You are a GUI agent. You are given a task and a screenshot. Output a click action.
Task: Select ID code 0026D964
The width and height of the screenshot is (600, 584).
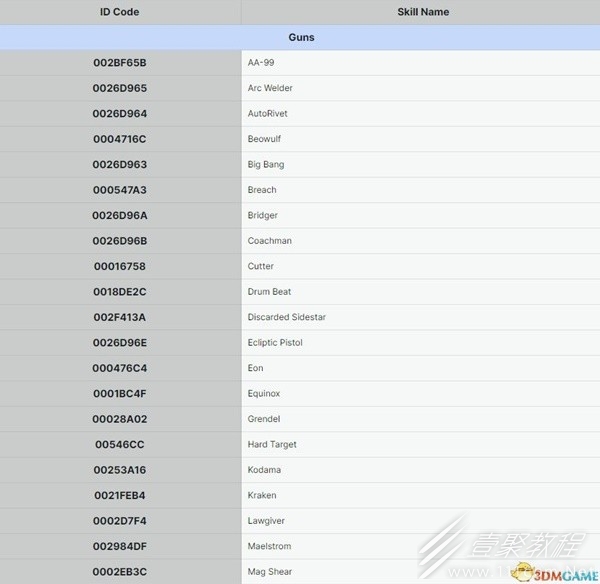pos(120,114)
